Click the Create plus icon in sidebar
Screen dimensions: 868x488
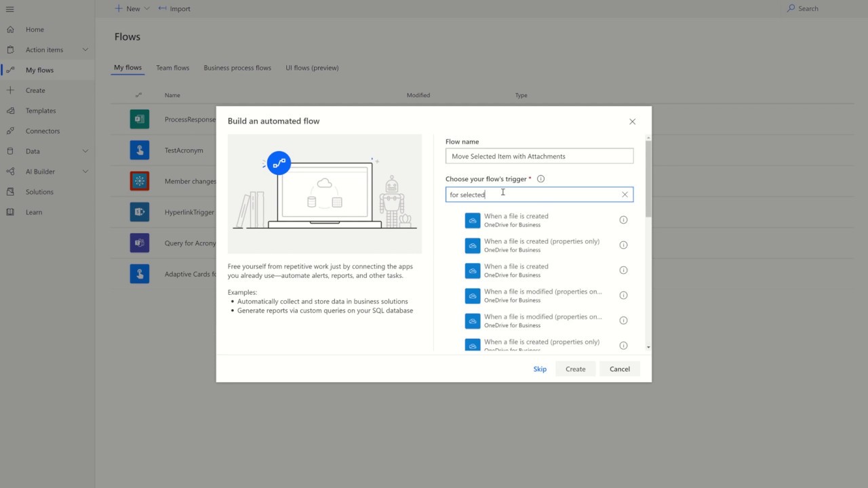(x=10, y=90)
